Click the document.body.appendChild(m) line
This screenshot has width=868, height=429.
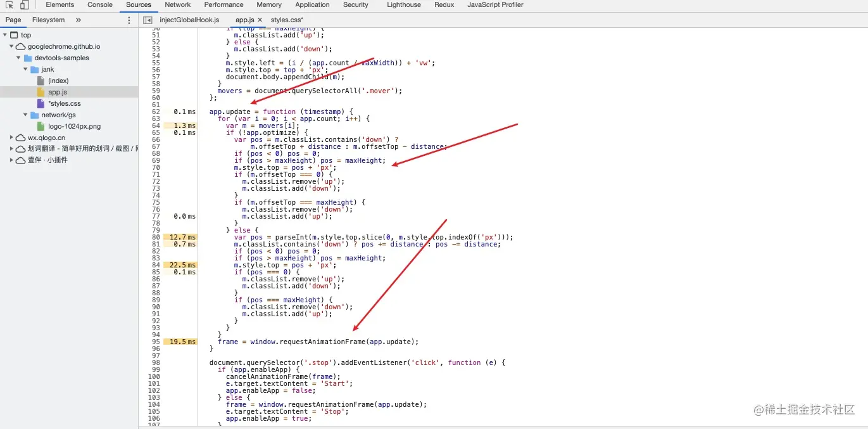pos(285,77)
